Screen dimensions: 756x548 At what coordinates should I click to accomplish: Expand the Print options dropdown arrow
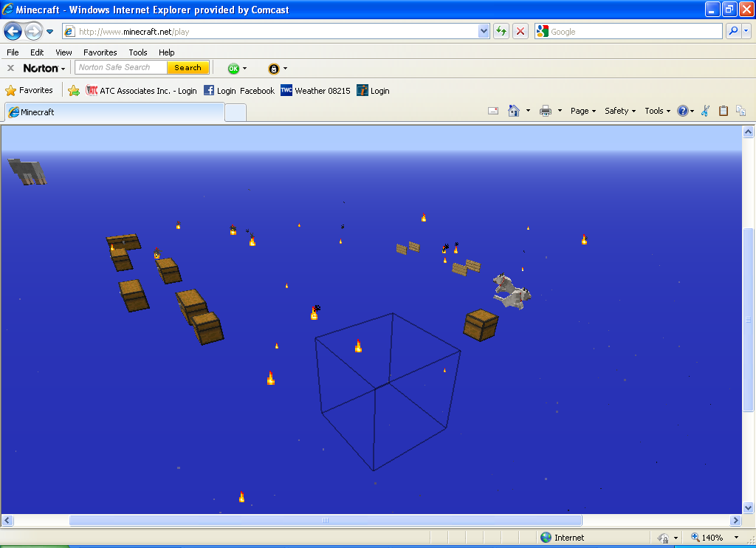click(x=560, y=111)
